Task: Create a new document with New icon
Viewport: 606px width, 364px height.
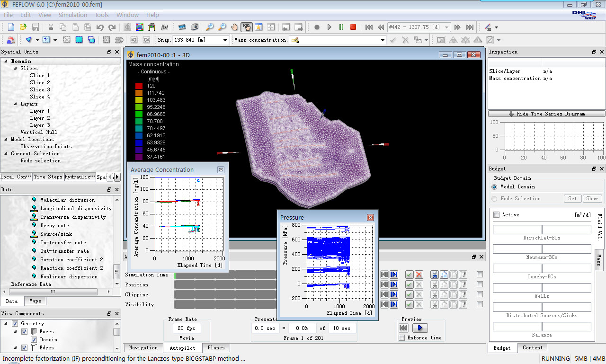Action: point(11,27)
